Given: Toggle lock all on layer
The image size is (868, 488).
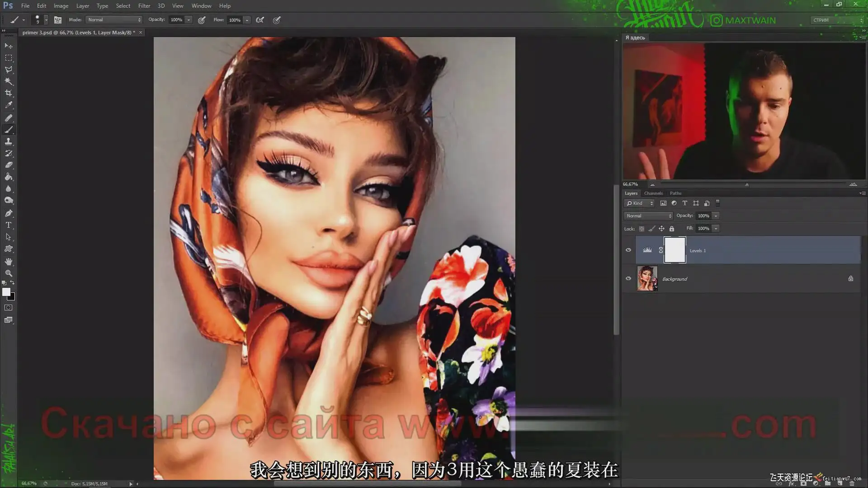Looking at the screenshot, I should [x=671, y=229].
